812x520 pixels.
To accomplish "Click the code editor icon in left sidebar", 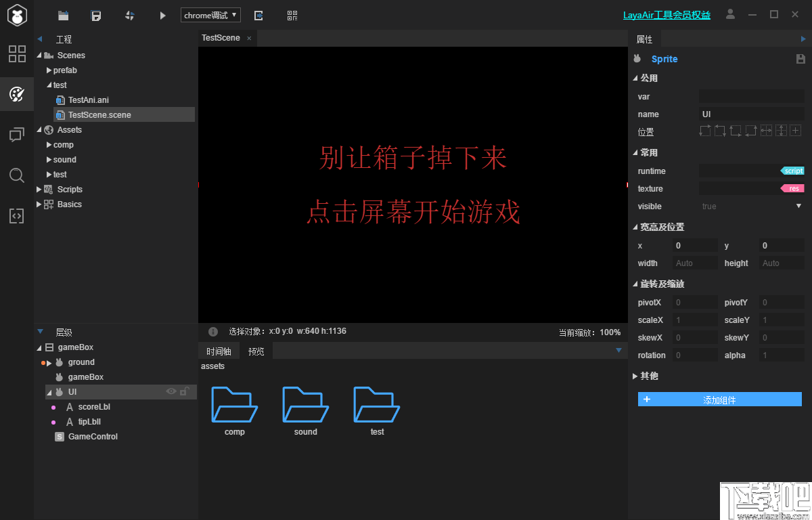I will (16, 215).
